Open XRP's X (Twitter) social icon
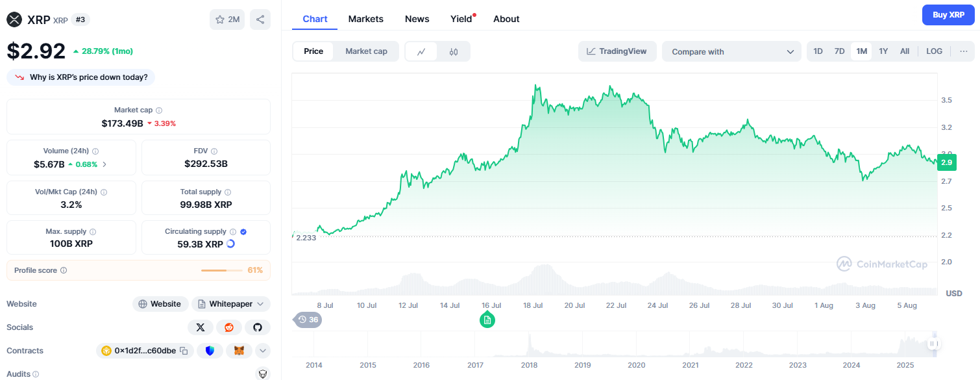Image resolution: width=980 pixels, height=380 pixels. point(201,327)
